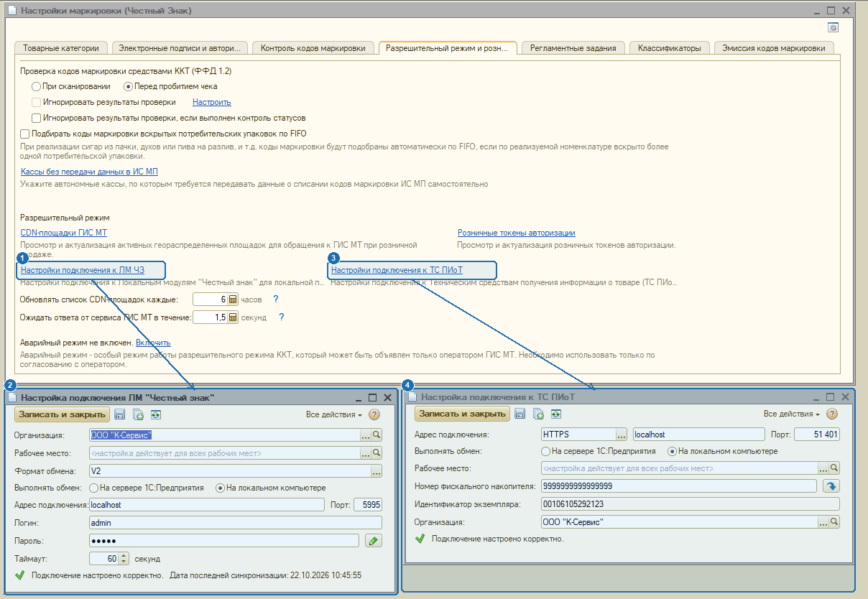Open the "Розничные токены авторизации" link
The width and height of the screenshot is (868, 599).
(517, 233)
